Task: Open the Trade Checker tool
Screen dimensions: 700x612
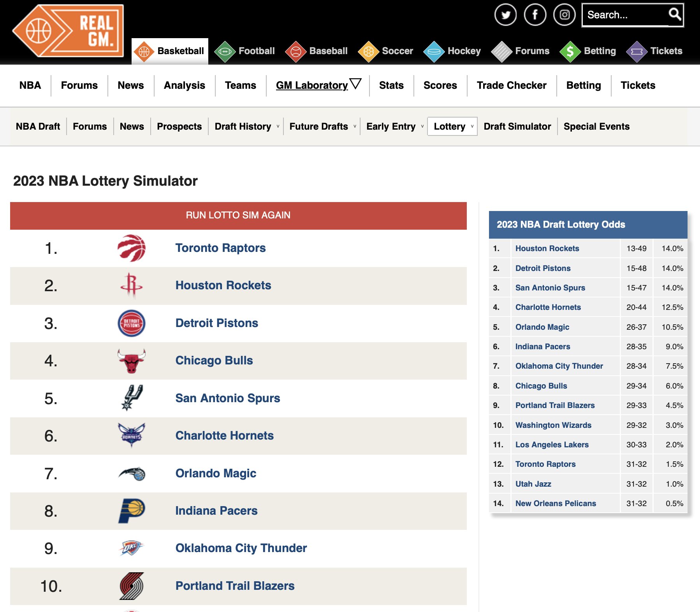Action: click(512, 85)
